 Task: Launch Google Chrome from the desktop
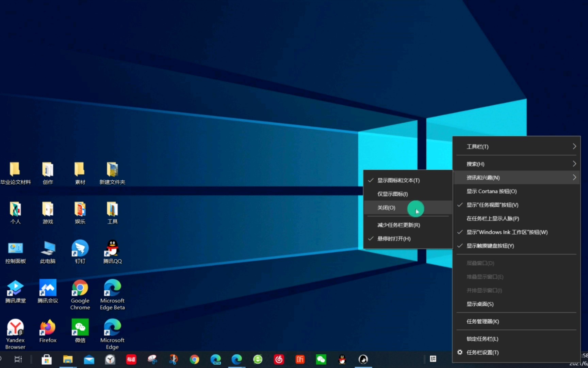point(80,288)
